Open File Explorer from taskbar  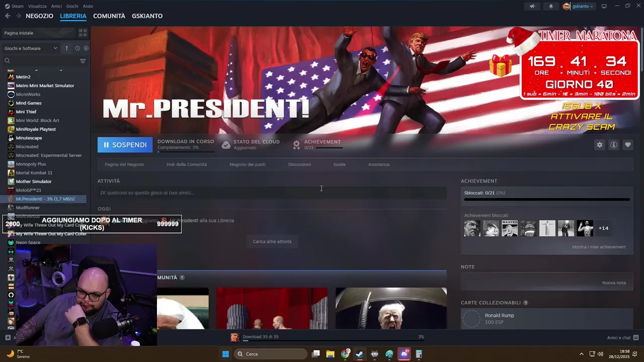331,354
